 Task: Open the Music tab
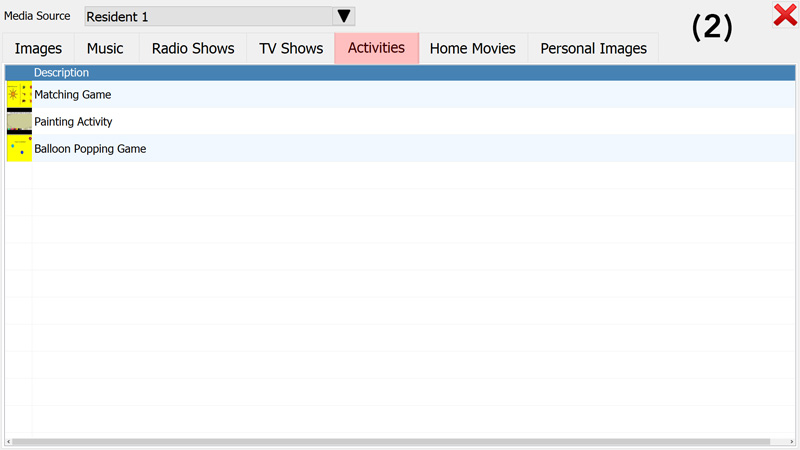pyautogui.click(x=105, y=48)
